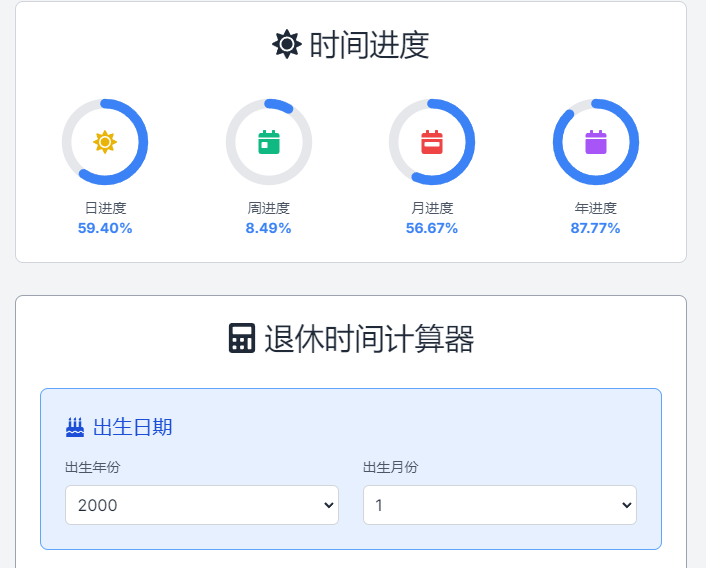
Task: Click the 周进度 circular progress ring
Action: tap(269, 142)
